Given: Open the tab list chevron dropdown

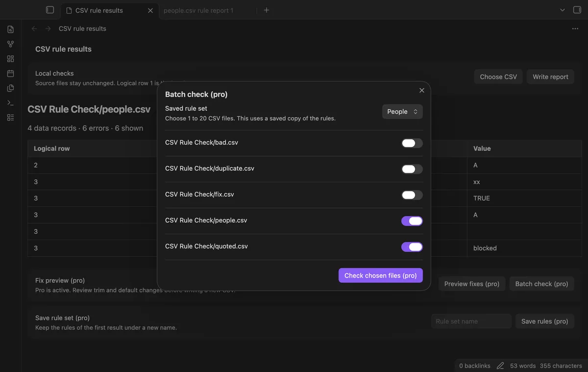Looking at the screenshot, I should [x=562, y=10].
